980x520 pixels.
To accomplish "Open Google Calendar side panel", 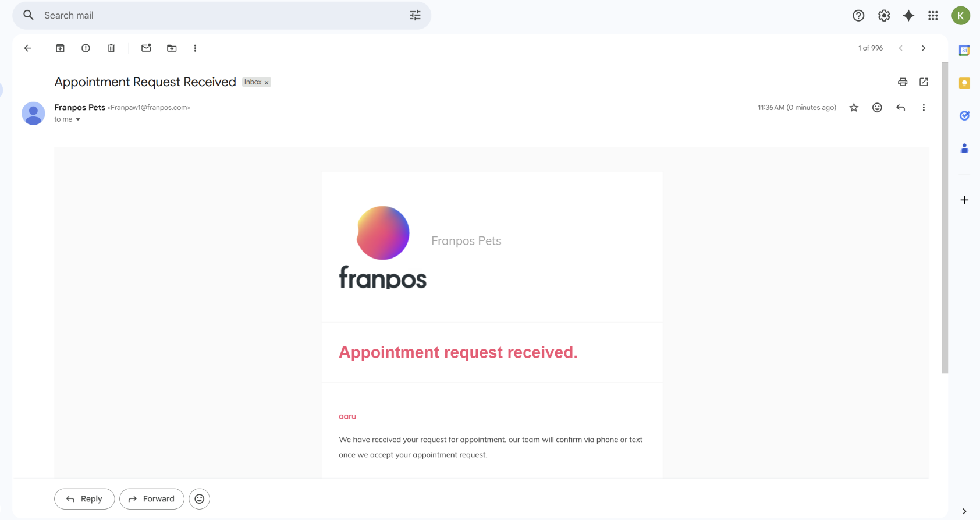I will click(x=964, y=51).
